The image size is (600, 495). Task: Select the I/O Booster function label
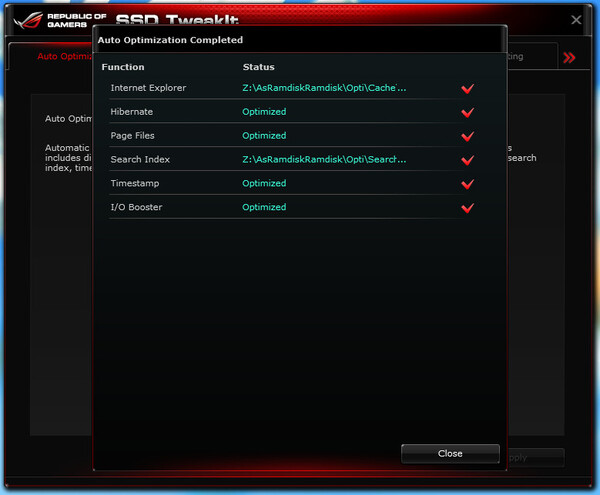click(136, 207)
